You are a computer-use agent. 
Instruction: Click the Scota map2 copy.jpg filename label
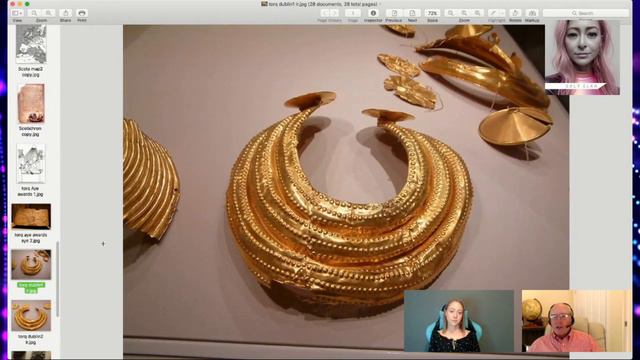[x=31, y=72]
